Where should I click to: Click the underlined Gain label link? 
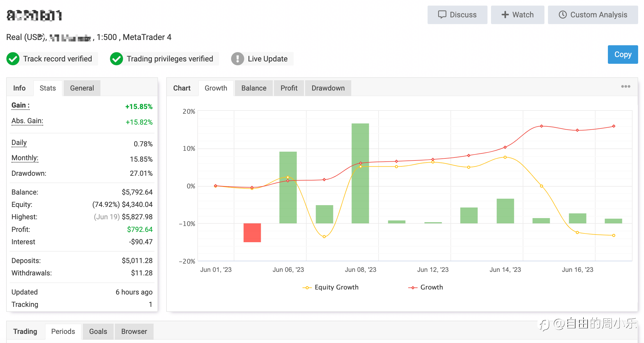[x=21, y=105]
